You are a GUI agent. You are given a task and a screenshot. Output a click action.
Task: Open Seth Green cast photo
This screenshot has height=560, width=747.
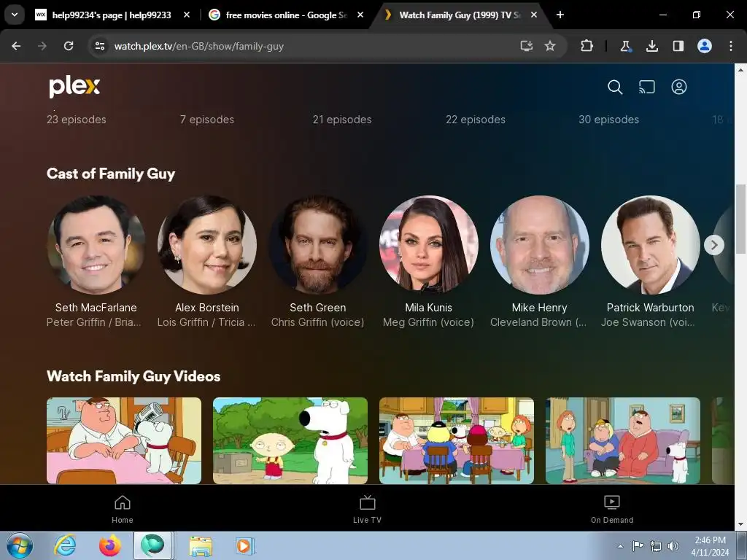point(318,244)
